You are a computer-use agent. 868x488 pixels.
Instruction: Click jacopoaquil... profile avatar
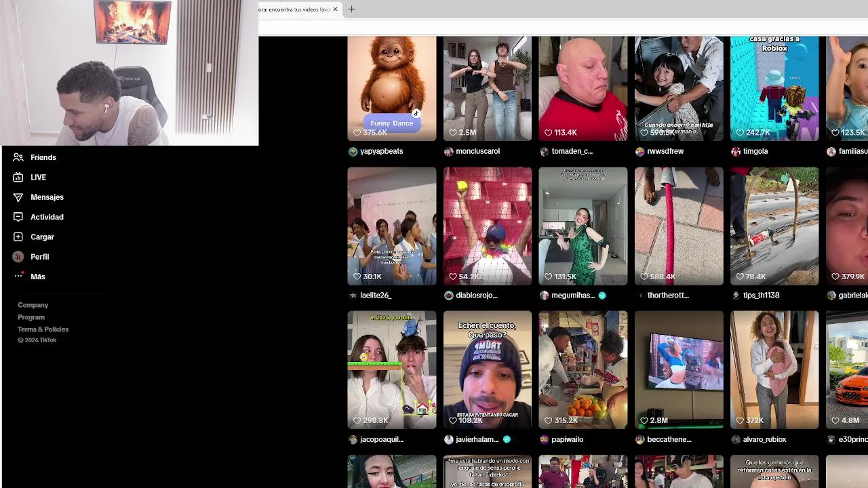[x=353, y=440]
